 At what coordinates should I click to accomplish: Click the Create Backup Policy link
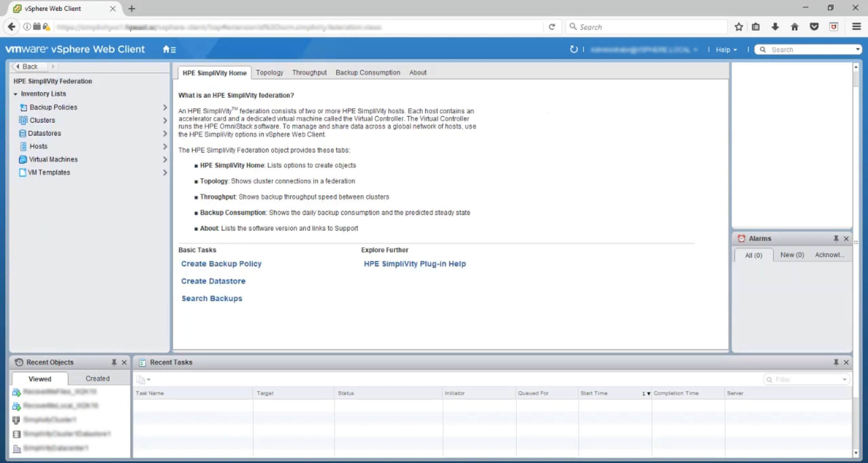click(x=221, y=264)
